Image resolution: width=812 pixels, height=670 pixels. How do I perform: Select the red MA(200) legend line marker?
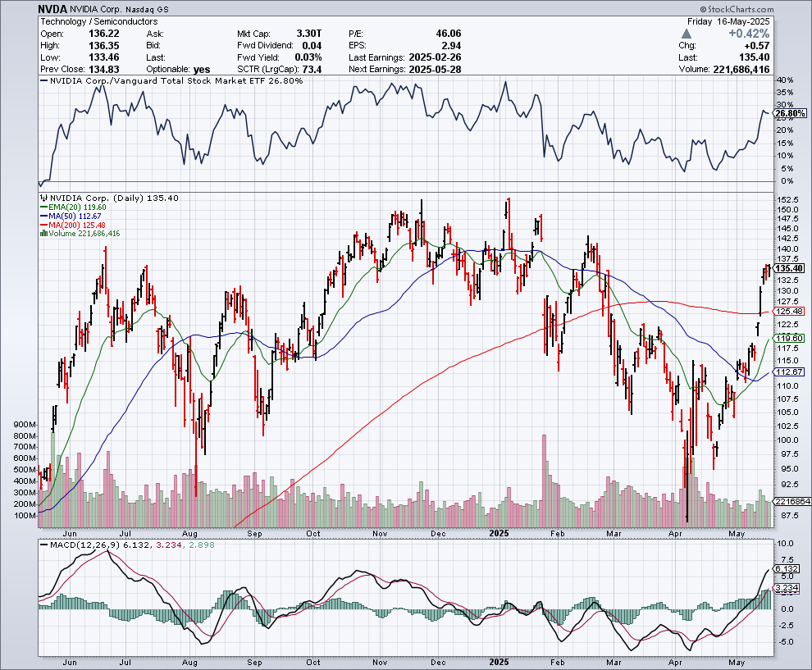(44, 225)
